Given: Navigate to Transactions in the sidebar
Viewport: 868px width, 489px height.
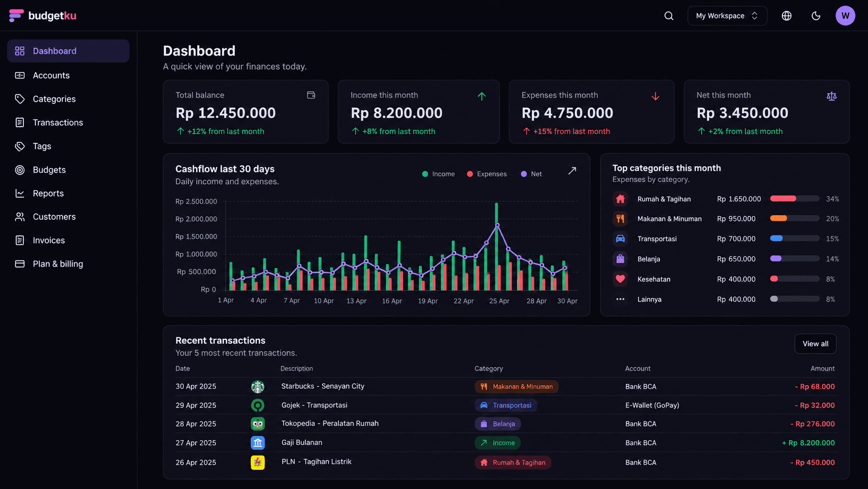Looking at the screenshot, I should pos(68,123).
